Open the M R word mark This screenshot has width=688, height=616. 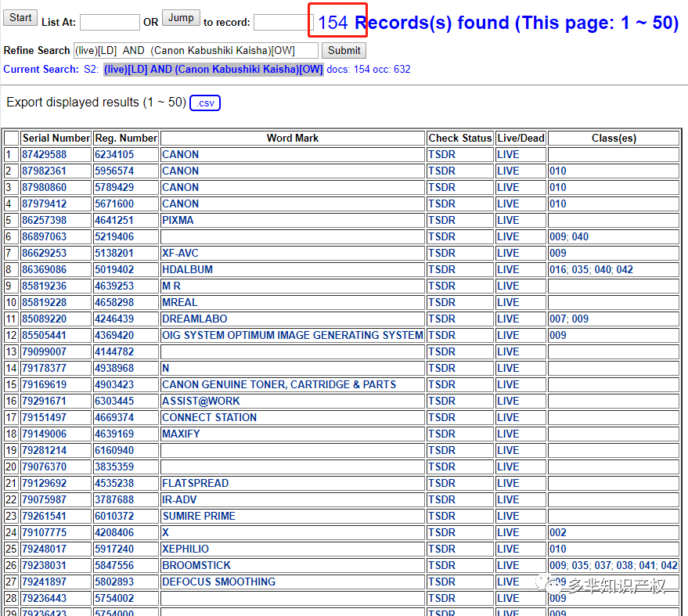pos(171,286)
